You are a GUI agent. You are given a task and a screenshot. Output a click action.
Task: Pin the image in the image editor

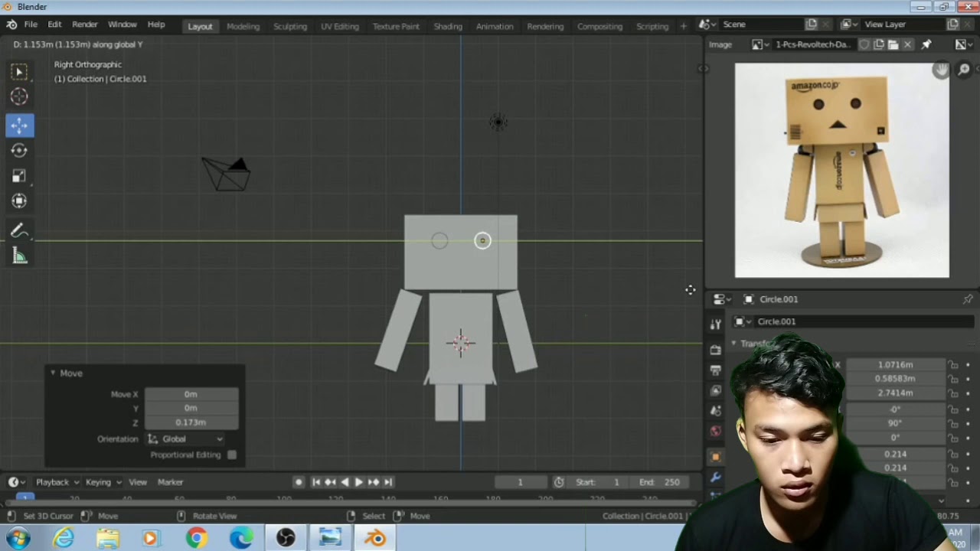[926, 44]
